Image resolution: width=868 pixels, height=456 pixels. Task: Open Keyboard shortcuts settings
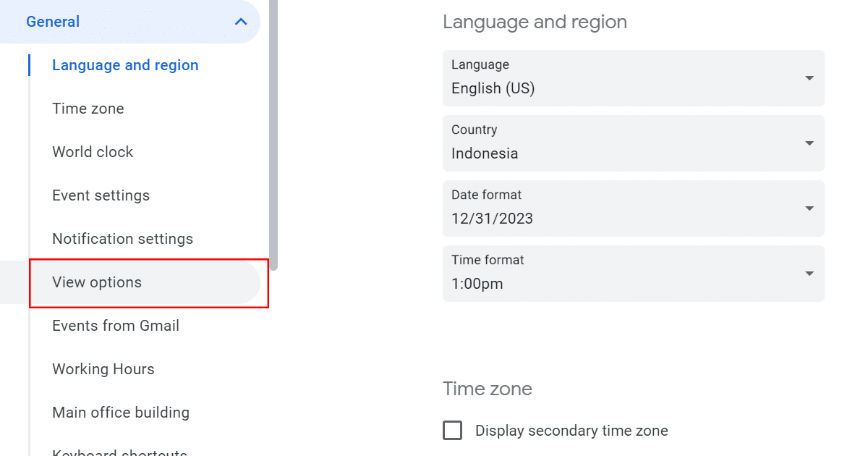click(119, 452)
